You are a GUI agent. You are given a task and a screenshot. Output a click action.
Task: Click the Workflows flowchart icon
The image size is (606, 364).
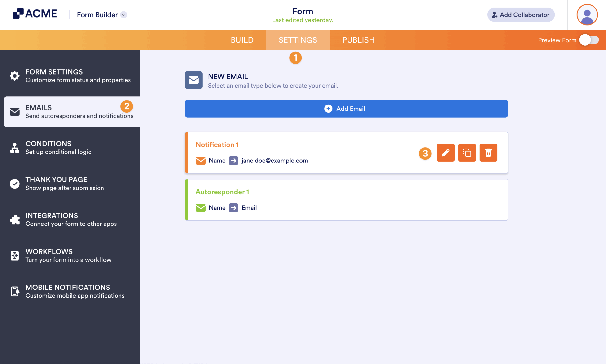click(x=15, y=255)
